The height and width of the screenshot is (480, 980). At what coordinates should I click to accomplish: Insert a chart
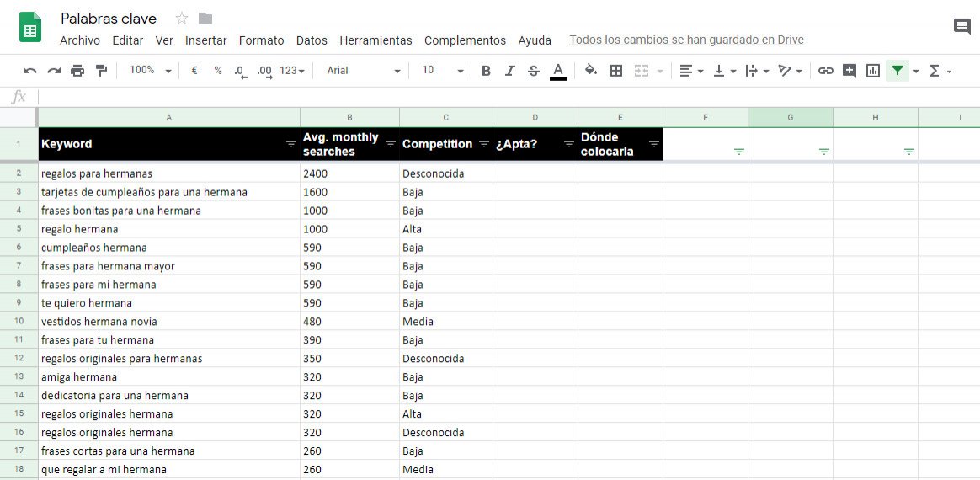tap(873, 71)
